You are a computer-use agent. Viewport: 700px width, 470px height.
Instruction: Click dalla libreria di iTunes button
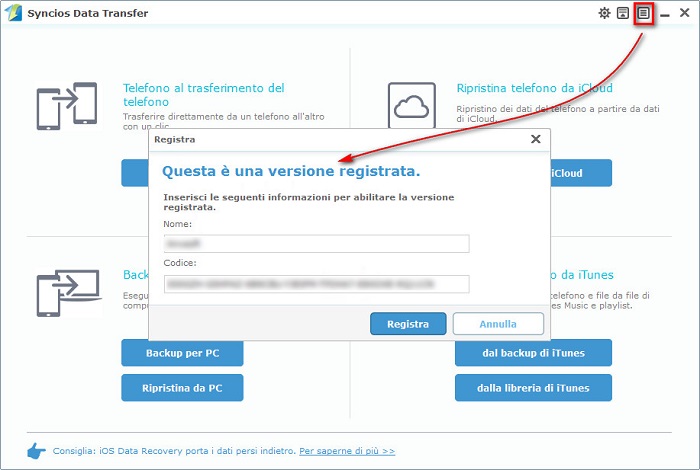pyautogui.click(x=533, y=388)
